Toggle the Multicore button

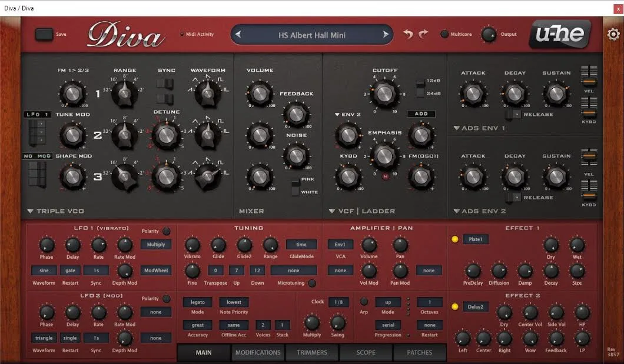(x=444, y=34)
